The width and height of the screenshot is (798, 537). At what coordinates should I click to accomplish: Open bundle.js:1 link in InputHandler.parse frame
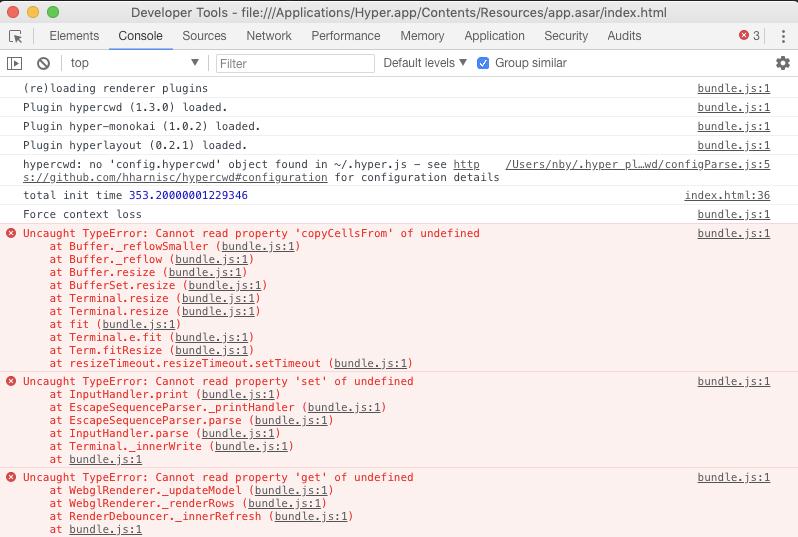[238, 434]
